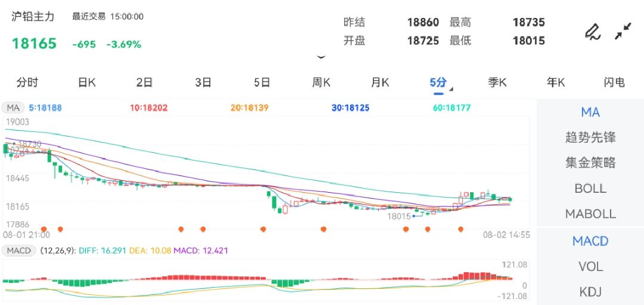Select BOLL indicator
The height and width of the screenshot is (305, 644).
coord(590,189)
